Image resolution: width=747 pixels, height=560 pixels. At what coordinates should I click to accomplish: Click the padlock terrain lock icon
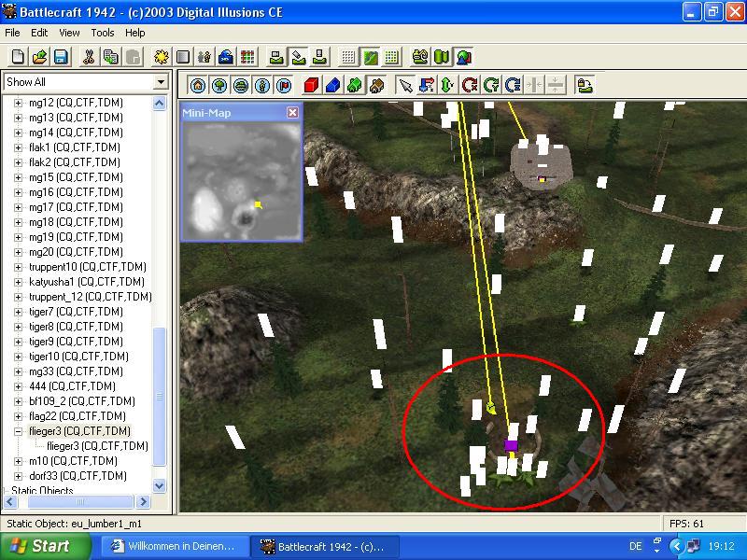coord(585,85)
